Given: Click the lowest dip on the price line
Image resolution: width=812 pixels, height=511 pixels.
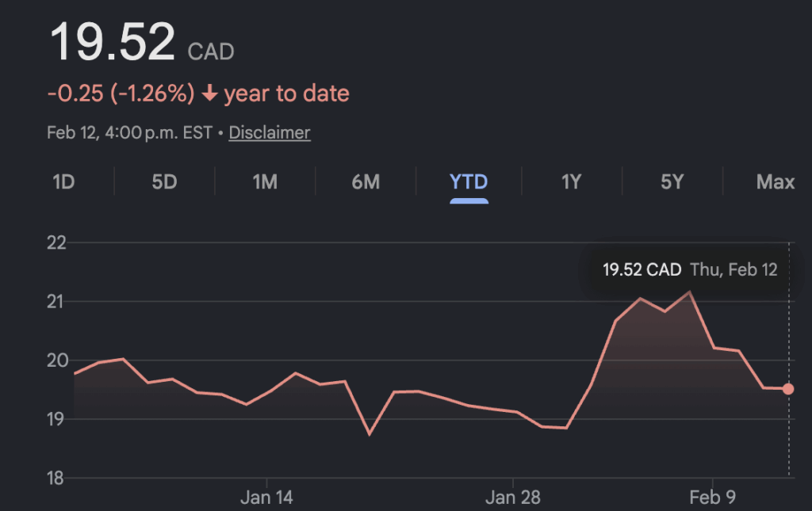Looking at the screenshot, I should pos(369,433).
